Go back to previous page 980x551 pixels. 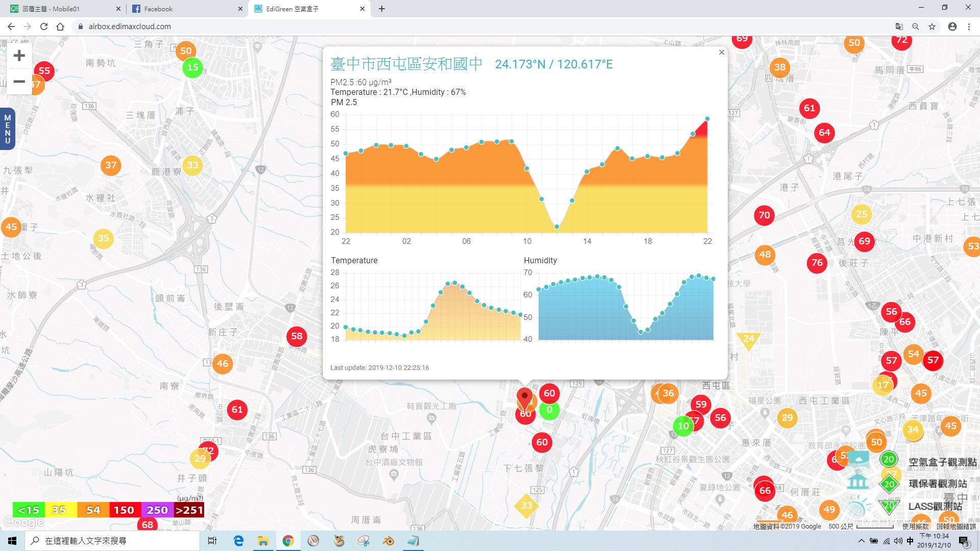point(11,27)
